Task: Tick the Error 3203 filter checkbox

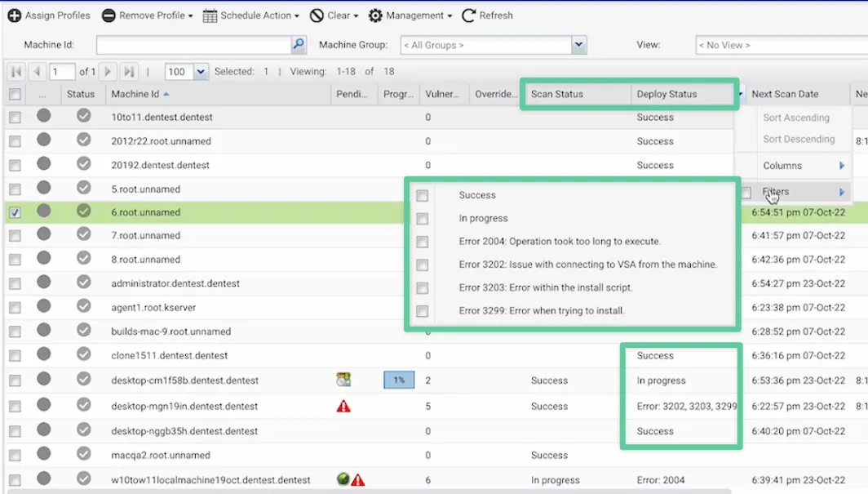Action: 422,288
